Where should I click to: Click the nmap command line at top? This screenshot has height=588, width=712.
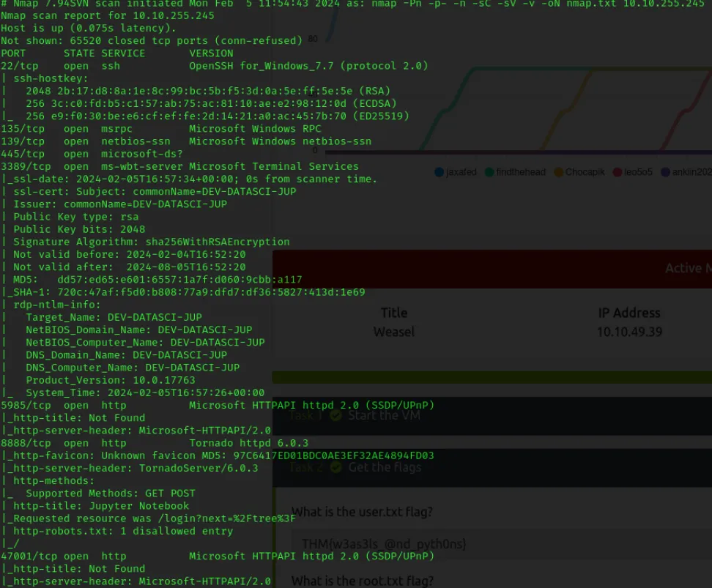352,4
